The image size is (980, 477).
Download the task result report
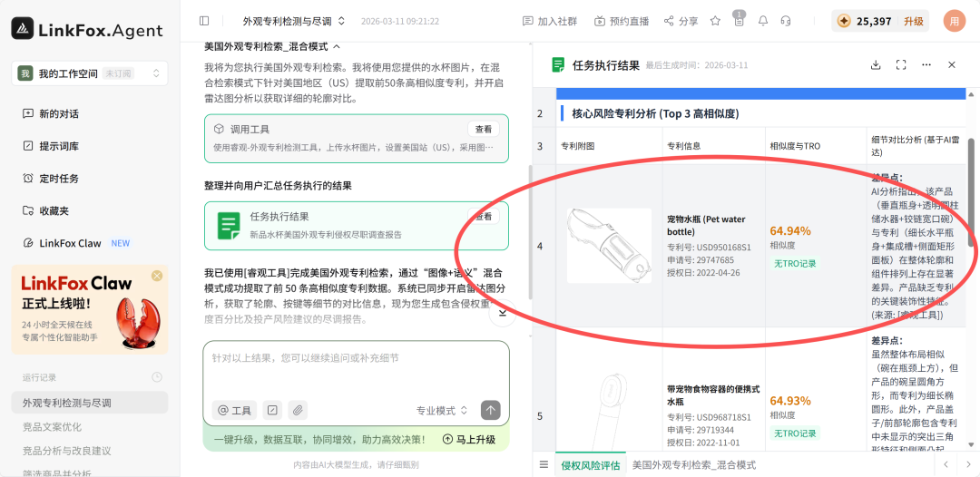pyautogui.click(x=876, y=65)
